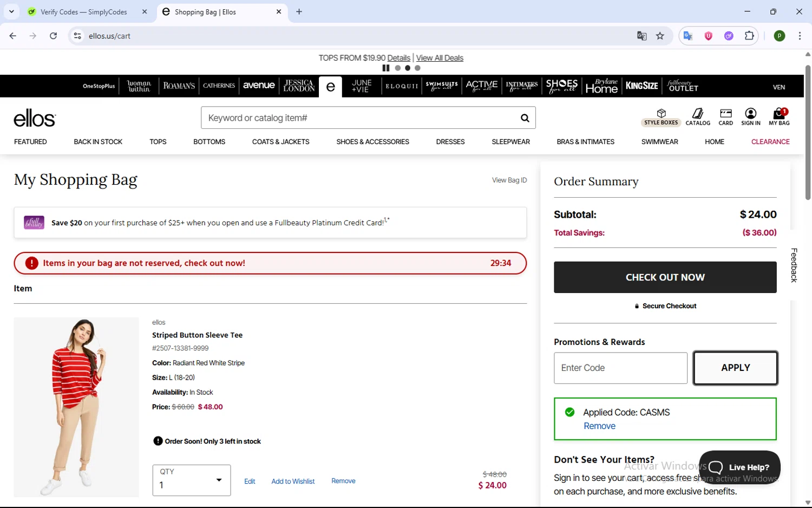Open Active brand logo

tap(482, 86)
